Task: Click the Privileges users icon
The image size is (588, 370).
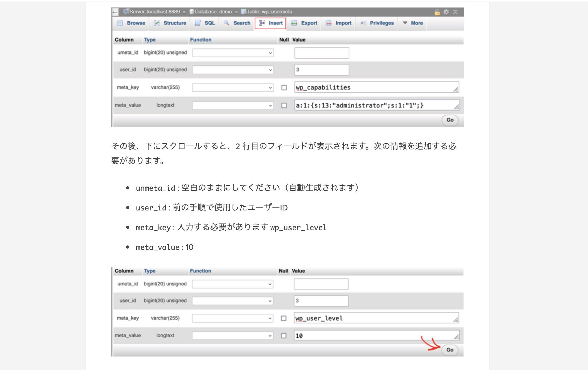Action: [363, 23]
